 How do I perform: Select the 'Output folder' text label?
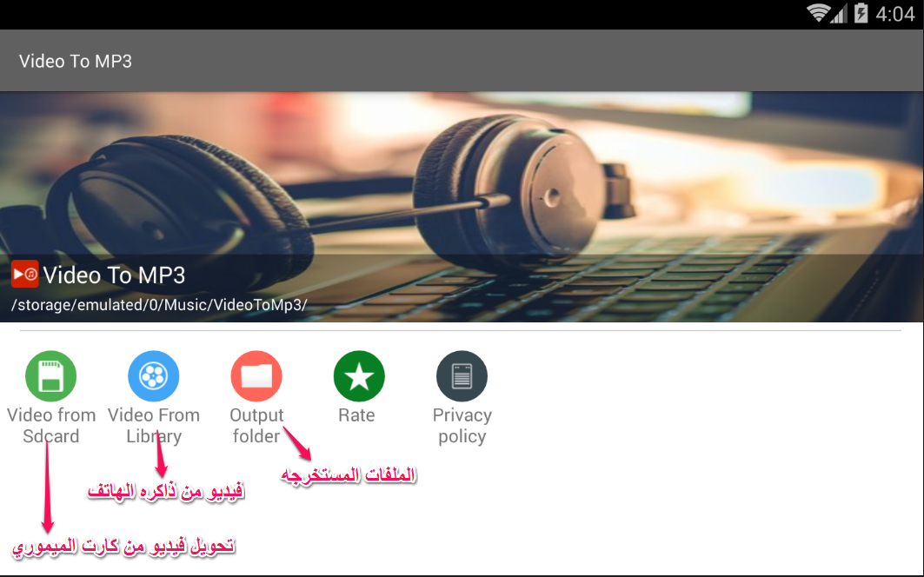coord(256,426)
